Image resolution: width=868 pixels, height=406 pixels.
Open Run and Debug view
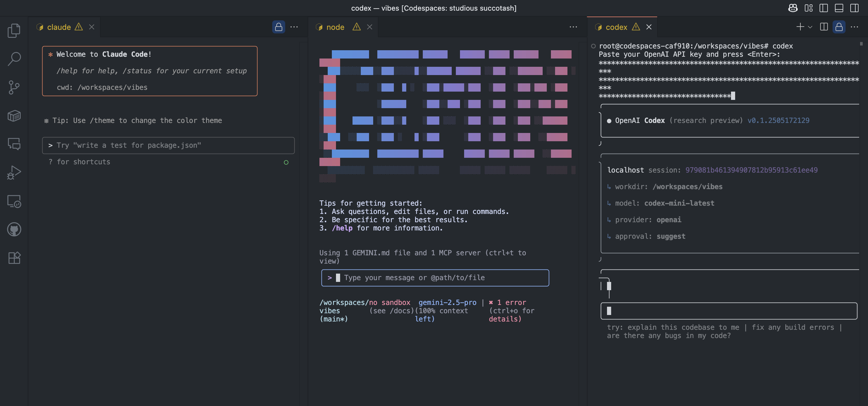(x=14, y=173)
